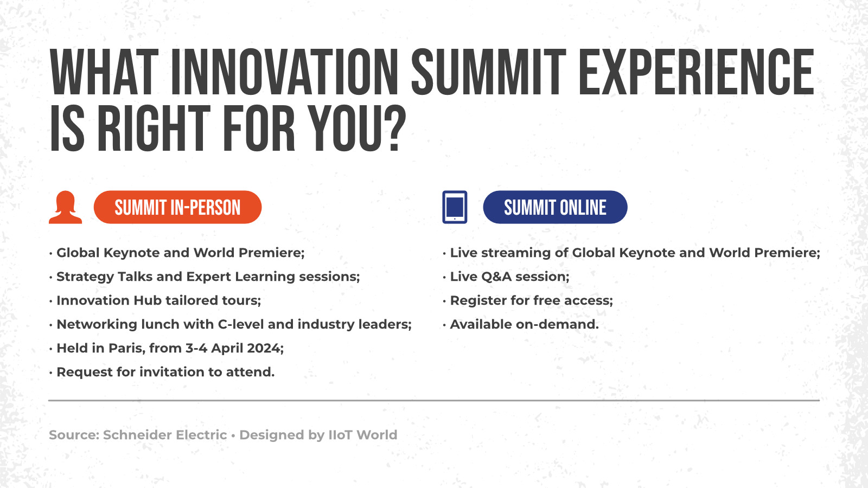Image resolution: width=868 pixels, height=488 pixels.
Task: Click 'Global Keynote and World Premiere' bullet
Action: click(177, 253)
